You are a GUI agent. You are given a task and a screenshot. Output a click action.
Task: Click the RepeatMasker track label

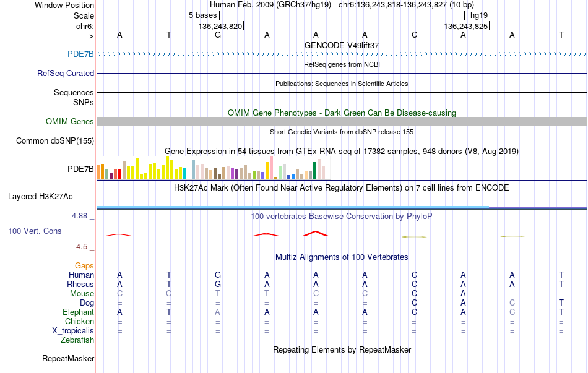click(x=68, y=358)
